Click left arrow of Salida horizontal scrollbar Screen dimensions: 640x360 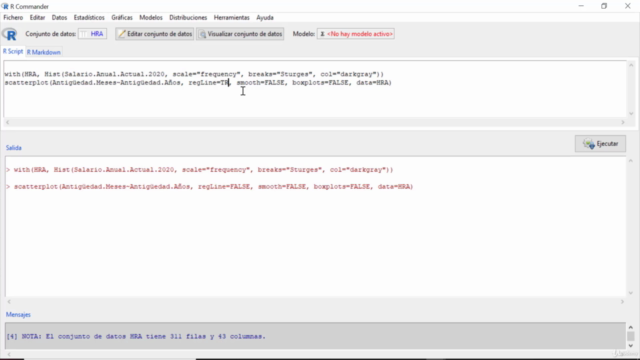pyautogui.click(x=9, y=302)
